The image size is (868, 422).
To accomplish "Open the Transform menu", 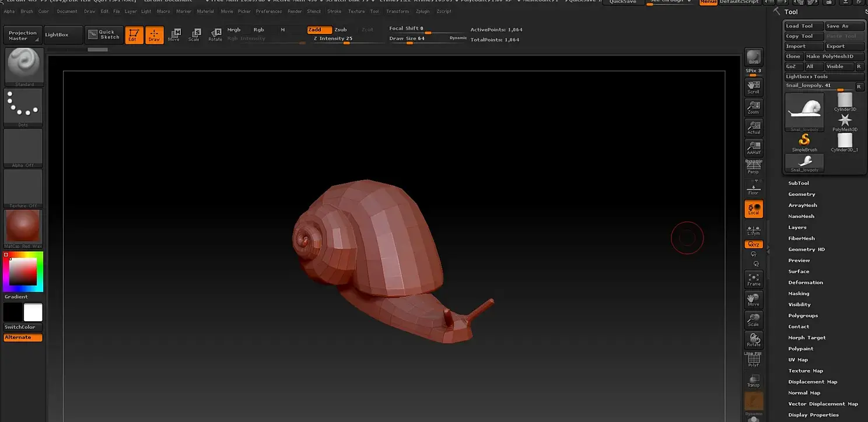I will coord(397,11).
